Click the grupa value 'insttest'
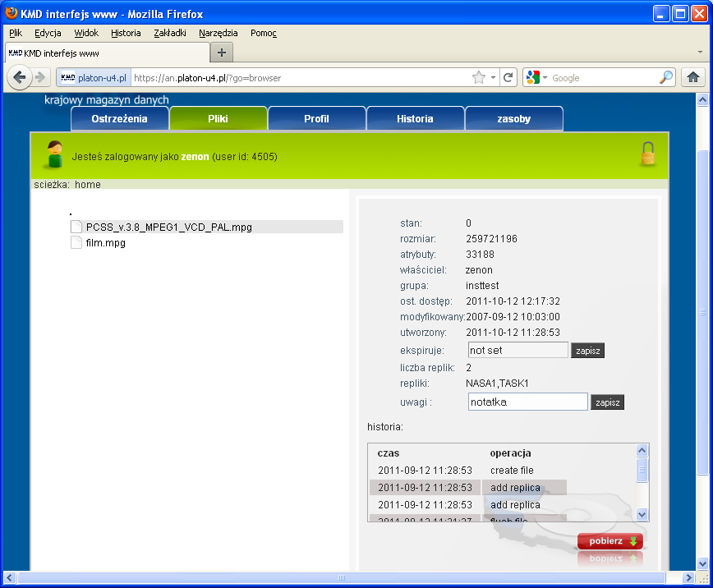The image size is (713, 588). pos(482,286)
